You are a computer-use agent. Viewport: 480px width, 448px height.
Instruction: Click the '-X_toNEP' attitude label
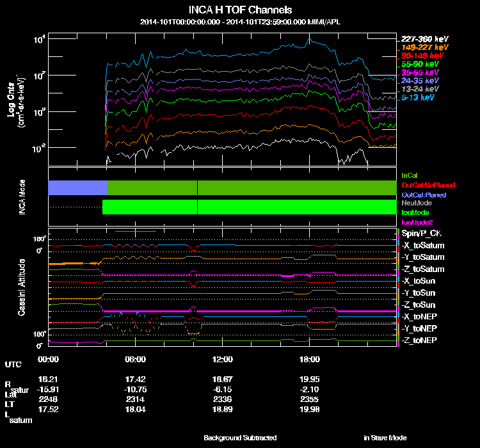point(419,316)
